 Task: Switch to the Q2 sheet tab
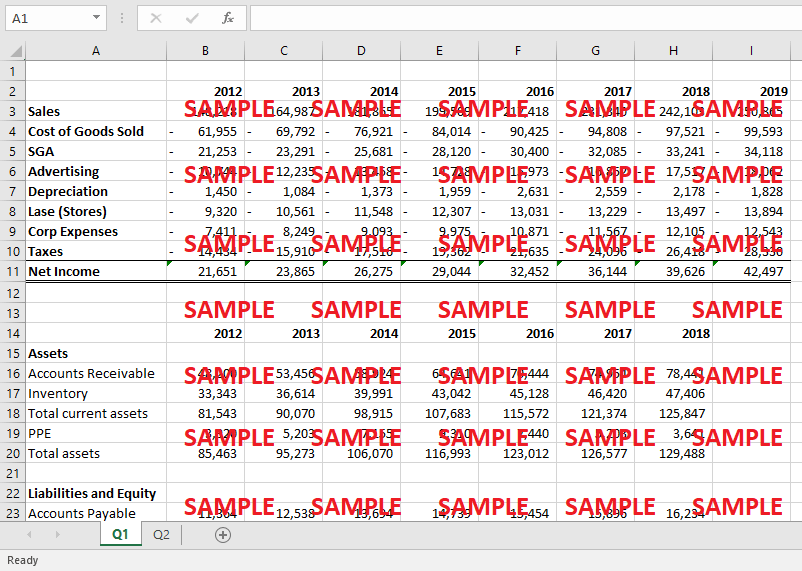161,535
